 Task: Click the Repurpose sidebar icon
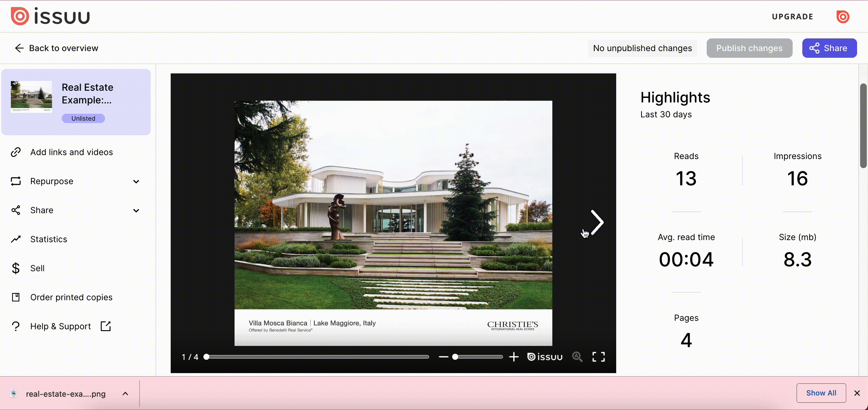click(x=15, y=181)
